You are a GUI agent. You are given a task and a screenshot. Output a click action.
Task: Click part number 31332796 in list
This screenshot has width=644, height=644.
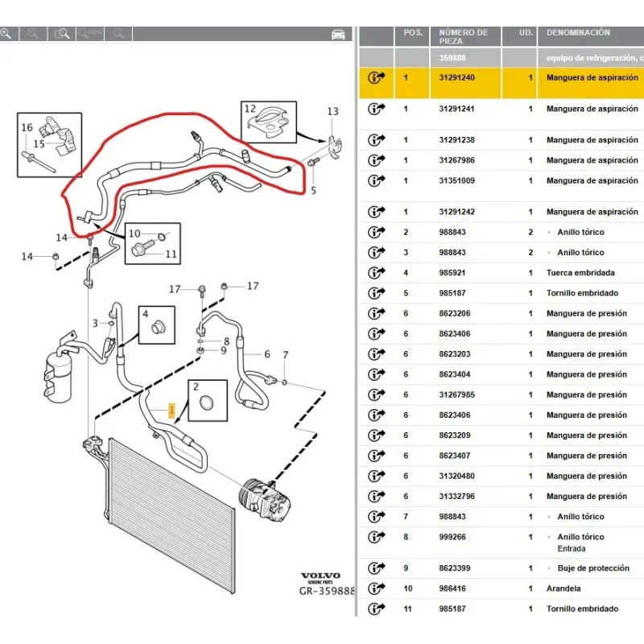(456, 497)
